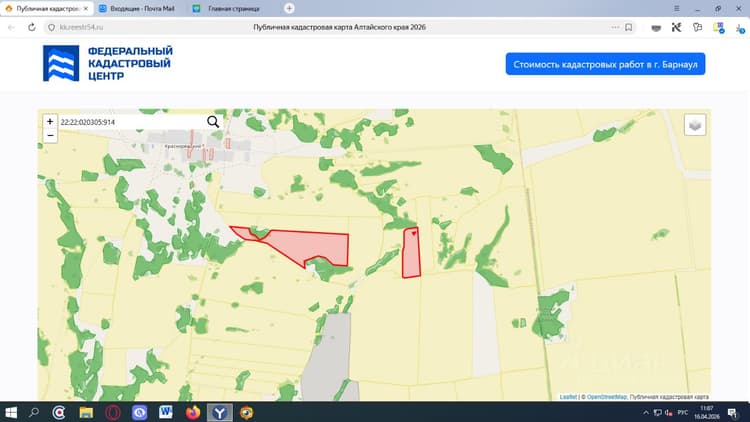Open the three-dots page menu in address bar
Viewport: 750px width, 422px height.
tap(615, 27)
